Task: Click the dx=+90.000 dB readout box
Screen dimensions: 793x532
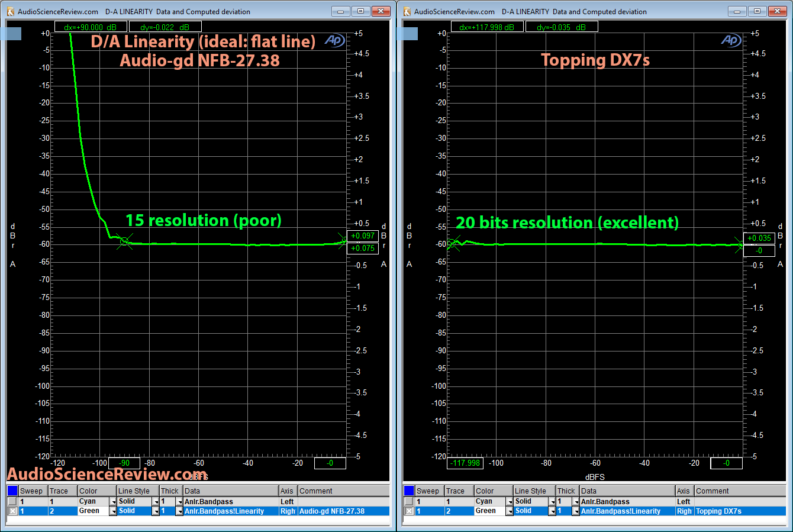Action: pyautogui.click(x=91, y=27)
